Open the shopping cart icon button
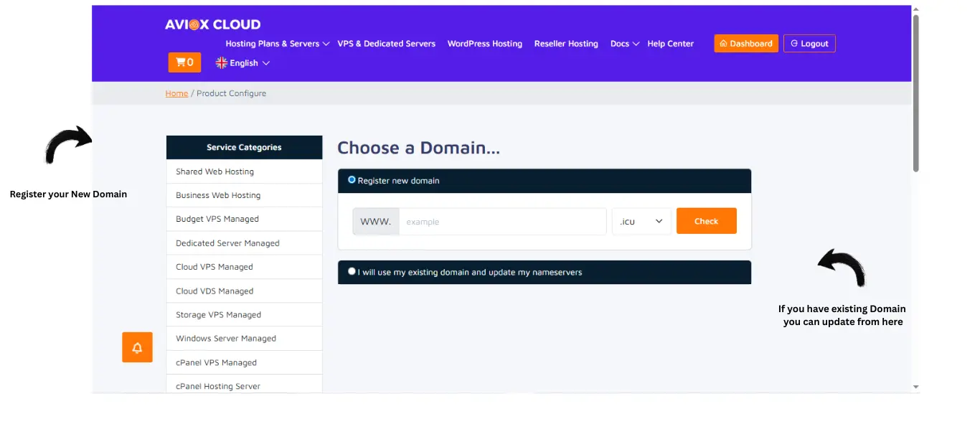This screenshot has width=980, height=437. [x=184, y=62]
